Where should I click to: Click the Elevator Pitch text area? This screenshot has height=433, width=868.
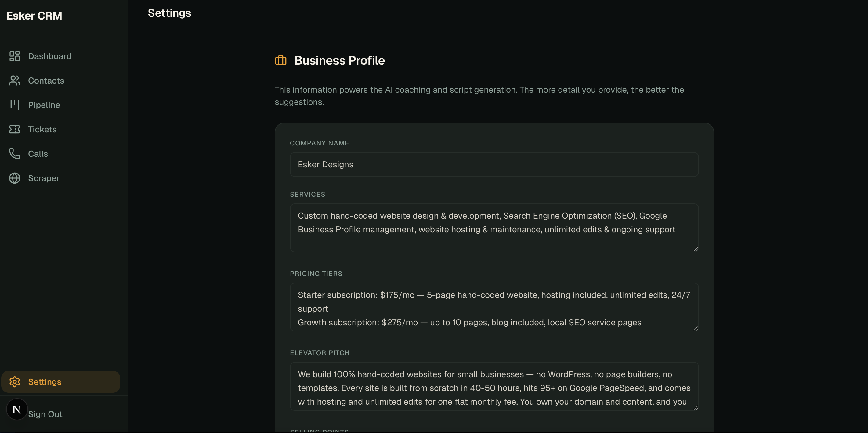(x=494, y=387)
